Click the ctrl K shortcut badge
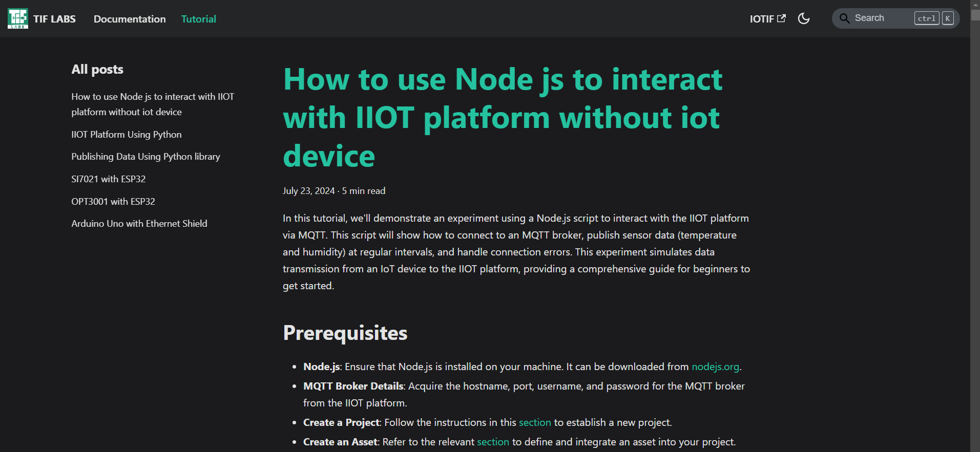Screen dimensions: 980x452 coord(934,18)
